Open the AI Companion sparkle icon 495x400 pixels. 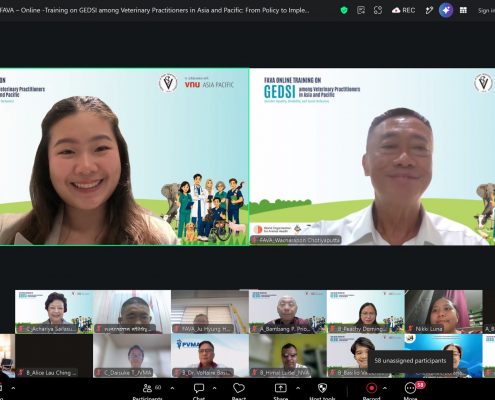446,10
